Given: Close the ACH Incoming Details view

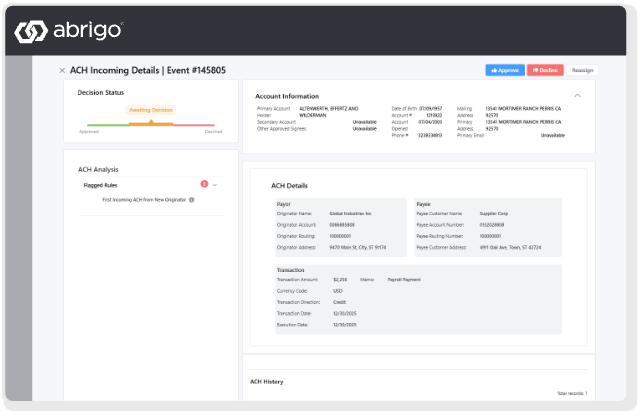Looking at the screenshot, I should (62, 70).
